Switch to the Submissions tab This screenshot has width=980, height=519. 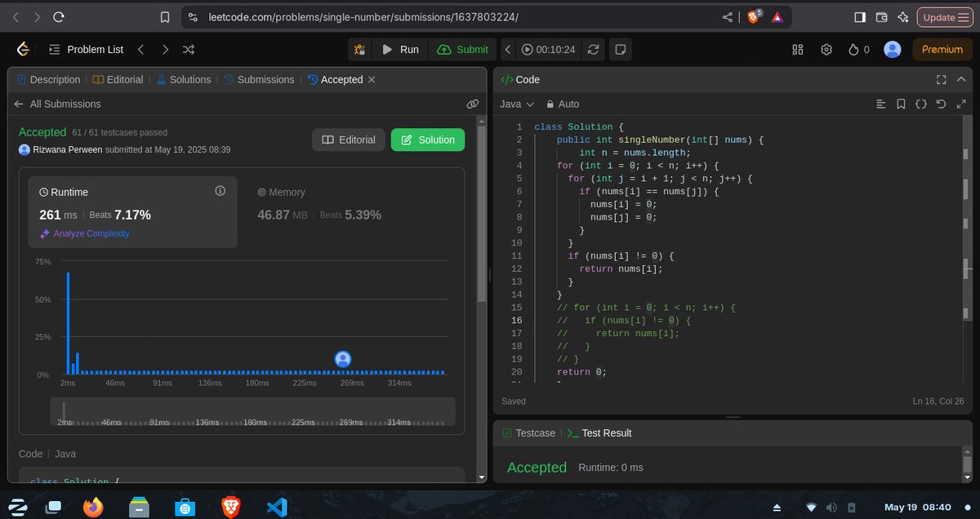point(259,79)
